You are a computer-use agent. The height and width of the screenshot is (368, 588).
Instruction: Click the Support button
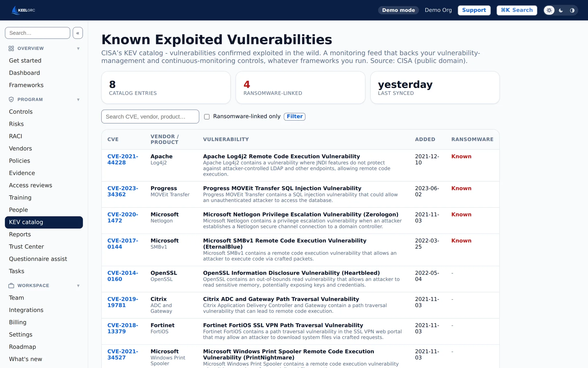click(x=474, y=10)
